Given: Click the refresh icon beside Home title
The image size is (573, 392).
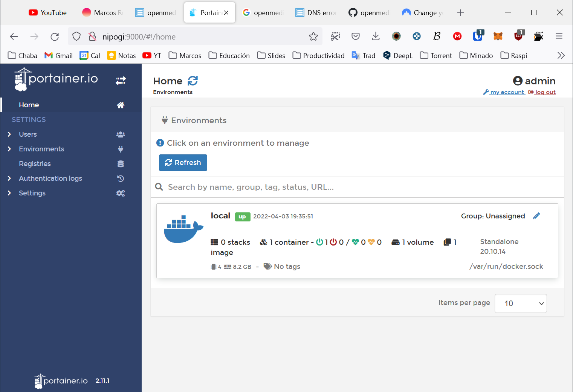Looking at the screenshot, I should [193, 81].
